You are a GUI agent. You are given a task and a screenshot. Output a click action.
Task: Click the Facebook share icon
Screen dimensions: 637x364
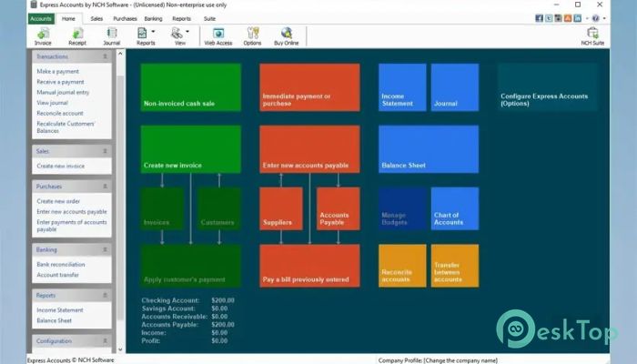coord(539,18)
